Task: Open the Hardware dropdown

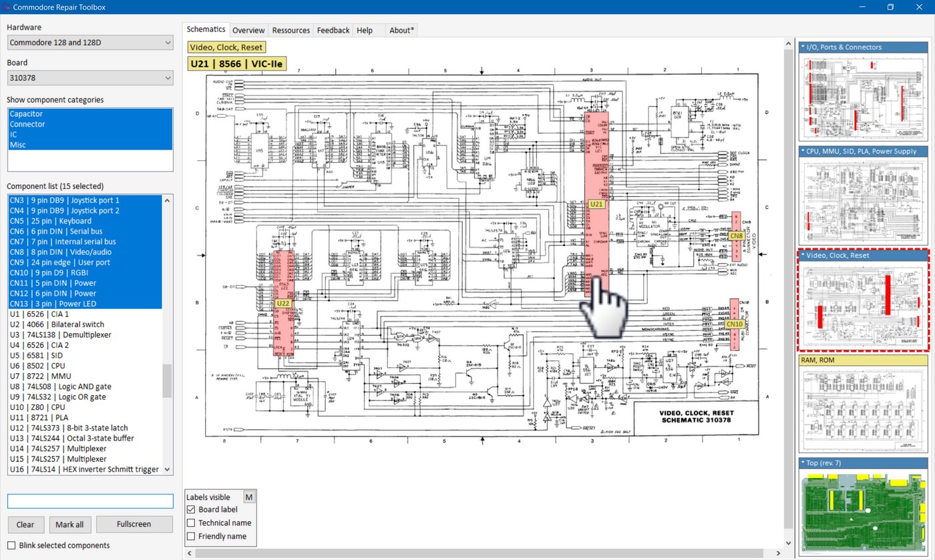Action: tap(90, 43)
